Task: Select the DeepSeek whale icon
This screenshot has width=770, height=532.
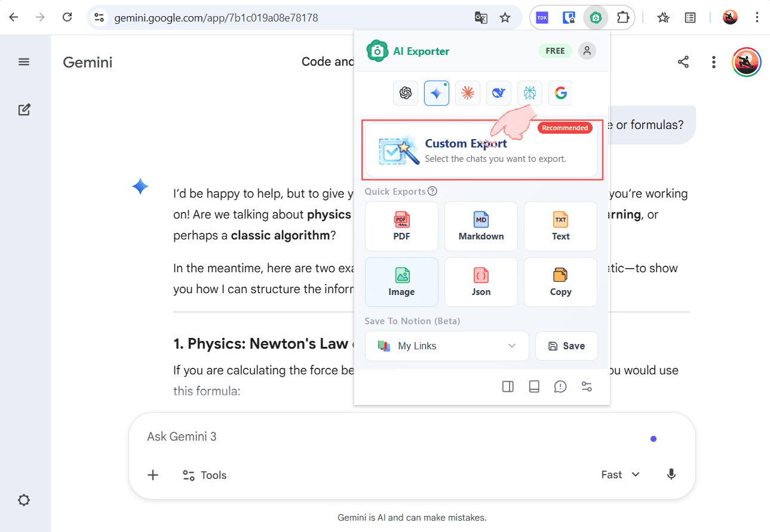Action: pyautogui.click(x=499, y=93)
